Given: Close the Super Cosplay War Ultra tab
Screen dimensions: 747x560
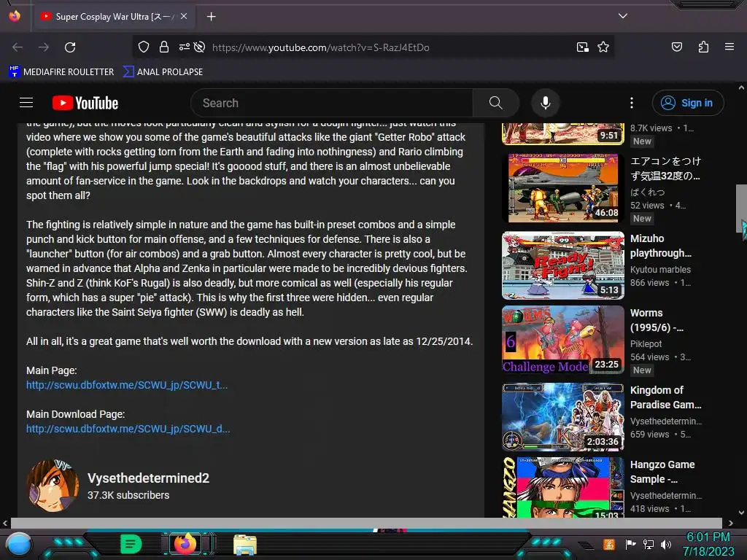Looking at the screenshot, I should pyautogui.click(x=184, y=16).
